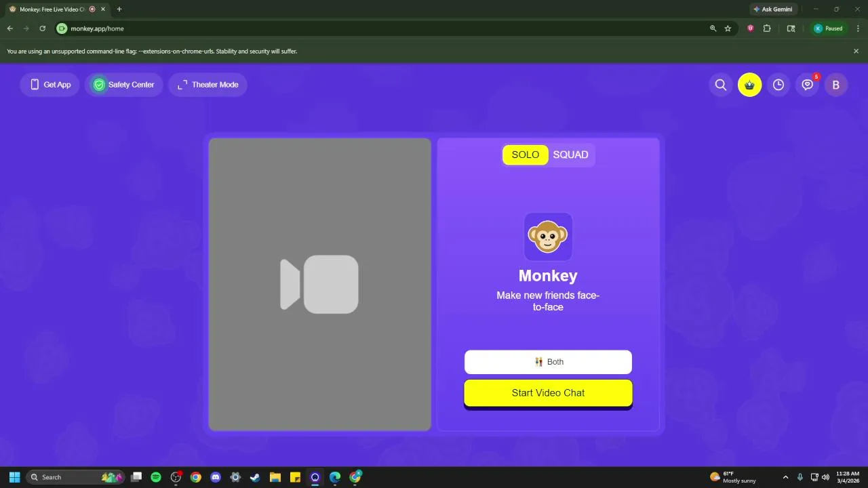
Task: Click the yellow crown premium icon
Action: pyautogui.click(x=749, y=85)
